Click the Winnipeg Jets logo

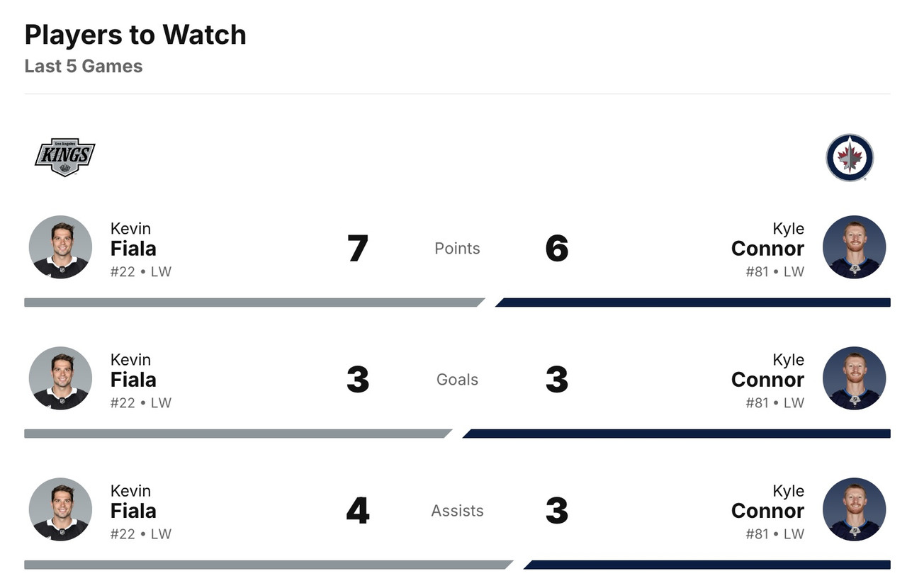(x=850, y=157)
